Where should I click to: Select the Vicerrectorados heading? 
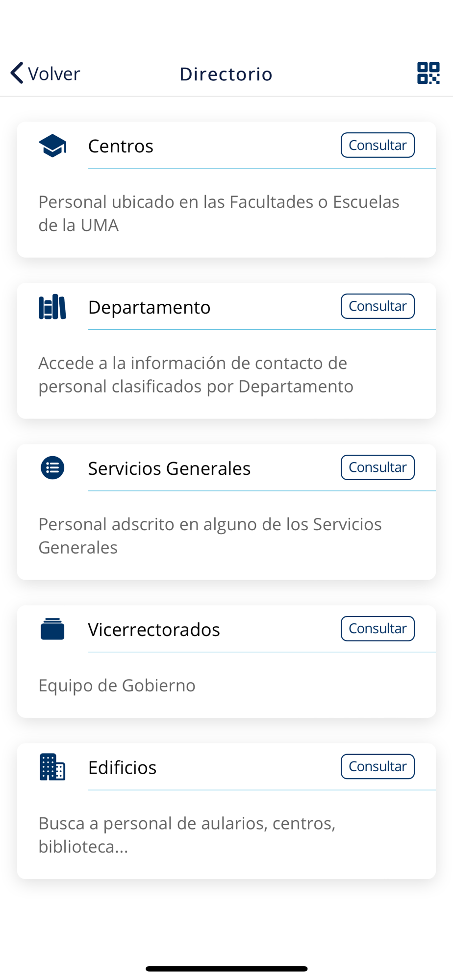154,630
